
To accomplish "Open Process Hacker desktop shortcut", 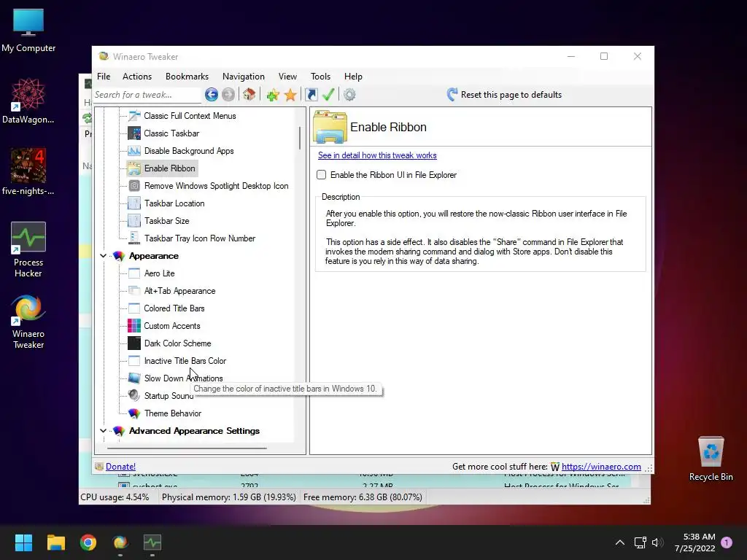I will tap(28, 249).
